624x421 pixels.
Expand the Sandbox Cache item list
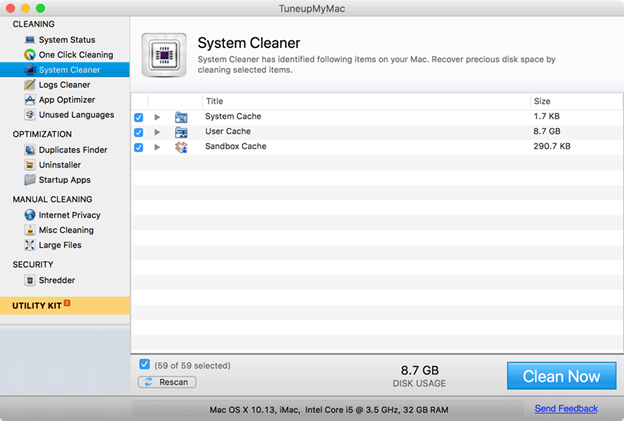(x=157, y=147)
